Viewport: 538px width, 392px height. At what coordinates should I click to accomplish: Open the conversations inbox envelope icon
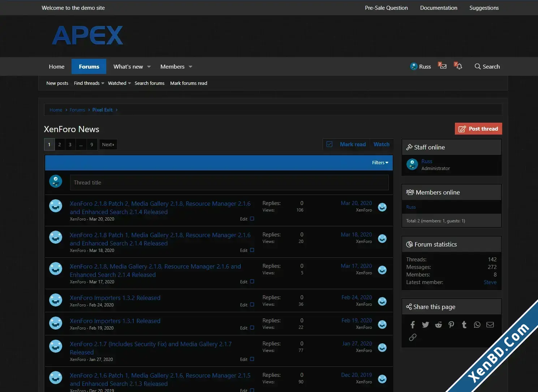443,66
